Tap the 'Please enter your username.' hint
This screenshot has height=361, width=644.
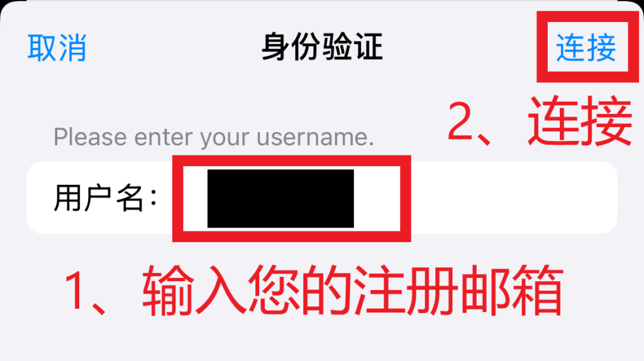214,137
